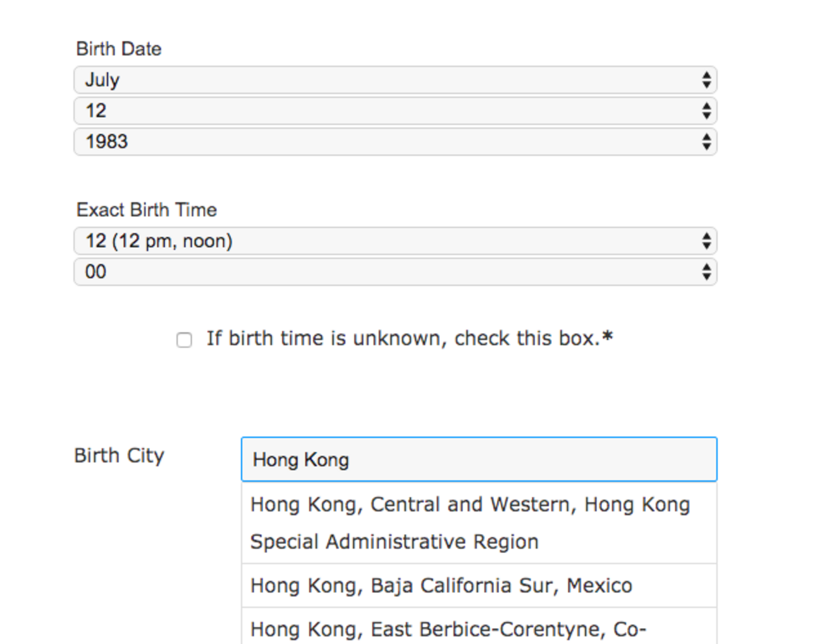The height and width of the screenshot is (644, 822).
Task: Click the Exact Birth Time label
Action: (147, 210)
